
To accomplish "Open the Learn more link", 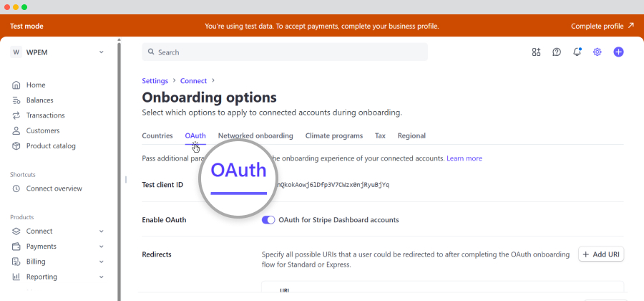I will [x=464, y=158].
